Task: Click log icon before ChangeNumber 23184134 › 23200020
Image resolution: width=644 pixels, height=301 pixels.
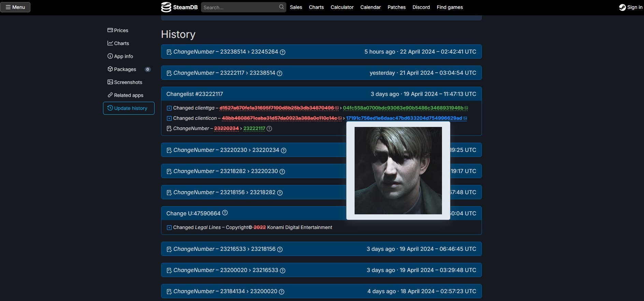Action: click(x=169, y=292)
